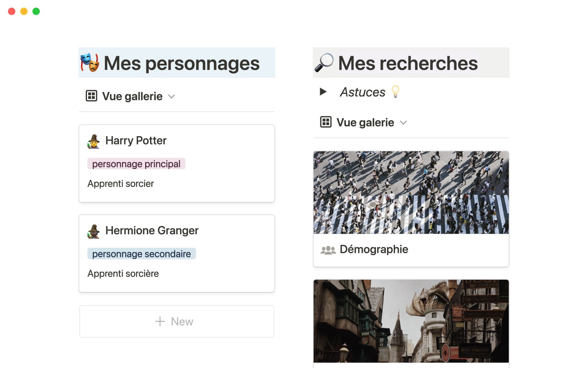Click the light bulb icon beside Astuces

pyautogui.click(x=395, y=92)
